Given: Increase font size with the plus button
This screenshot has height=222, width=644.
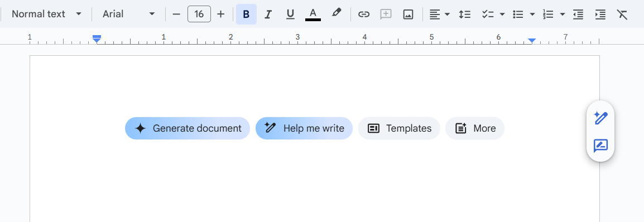Looking at the screenshot, I should 221,15.
